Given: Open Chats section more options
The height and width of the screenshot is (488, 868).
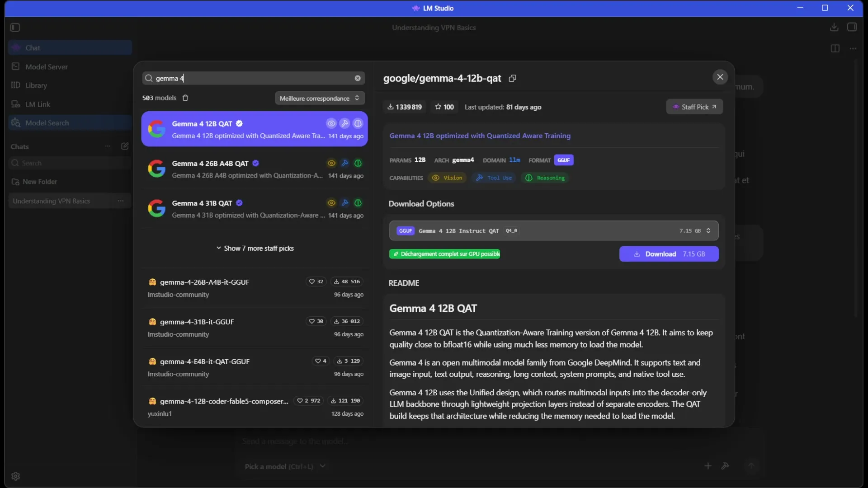Looking at the screenshot, I should tap(108, 146).
